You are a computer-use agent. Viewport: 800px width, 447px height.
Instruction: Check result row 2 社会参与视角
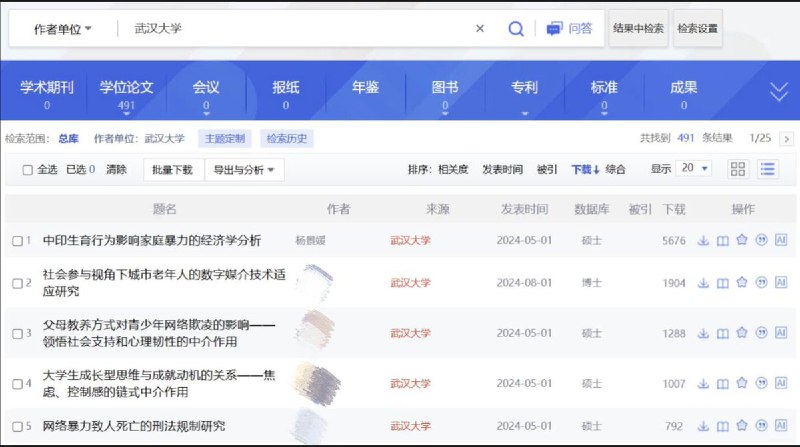pos(17,283)
